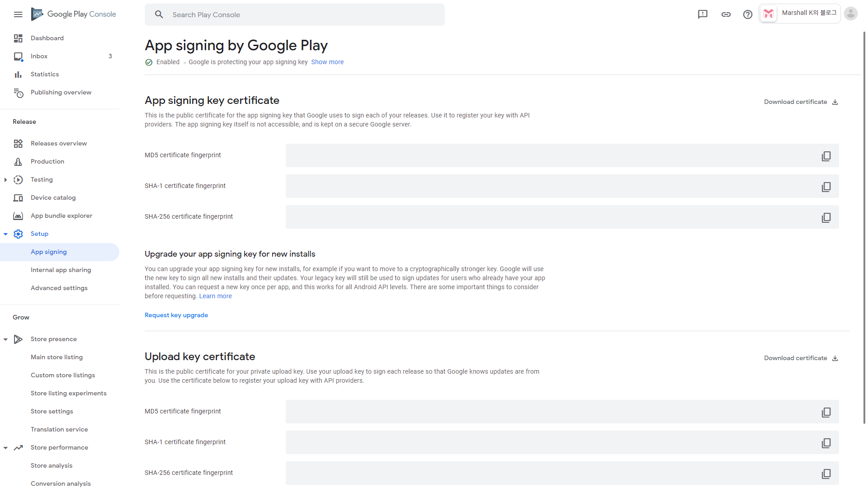Open Internal app sharing in the sidebar
Viewport: 868px width, 488px height.
coord(61,270)
